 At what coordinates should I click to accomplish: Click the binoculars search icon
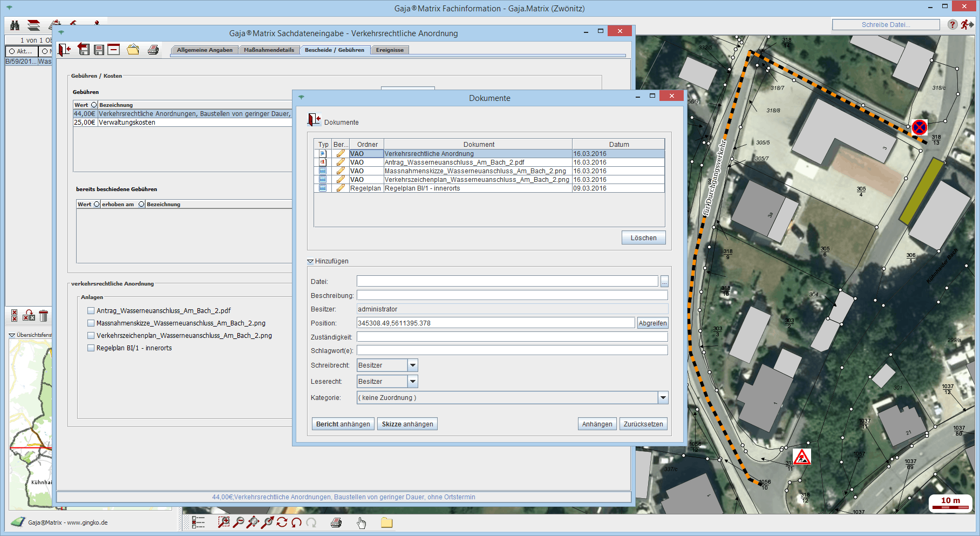pos(15,25)
